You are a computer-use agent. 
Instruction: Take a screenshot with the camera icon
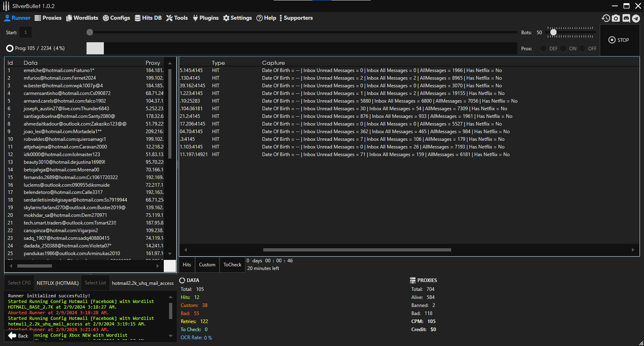616,18
